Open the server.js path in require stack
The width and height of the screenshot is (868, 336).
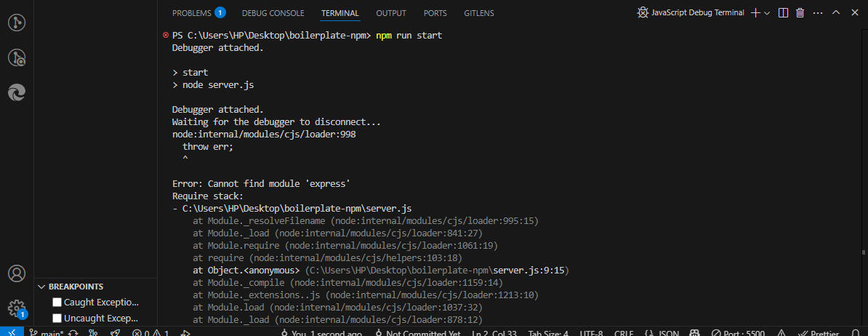pyautogui.click(x=297, y=209)
